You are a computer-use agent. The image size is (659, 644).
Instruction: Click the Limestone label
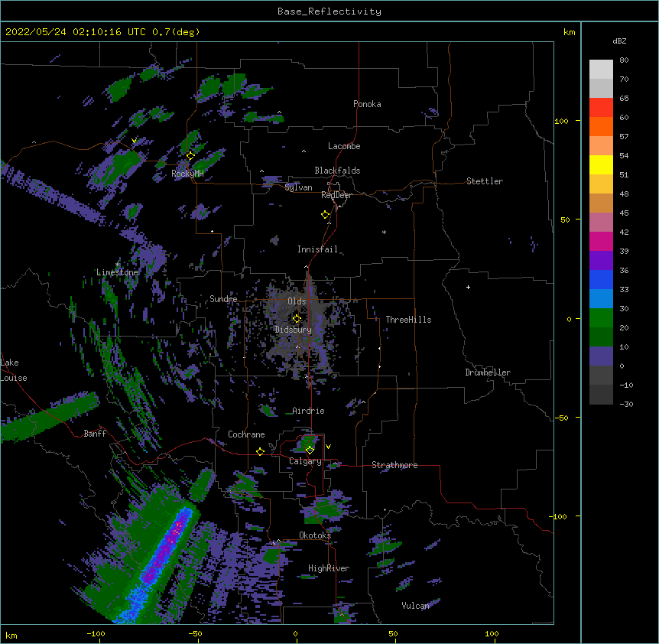click(x=117, y=272)
